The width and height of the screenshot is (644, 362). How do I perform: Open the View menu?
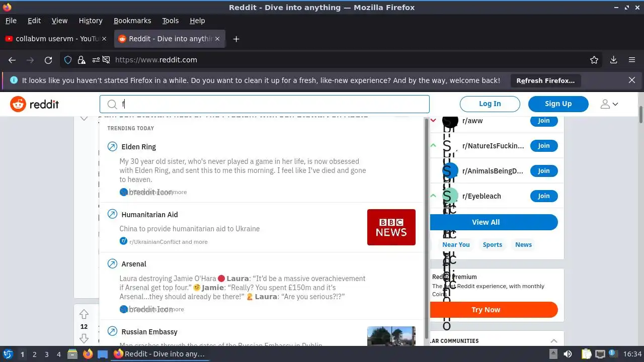59,21
